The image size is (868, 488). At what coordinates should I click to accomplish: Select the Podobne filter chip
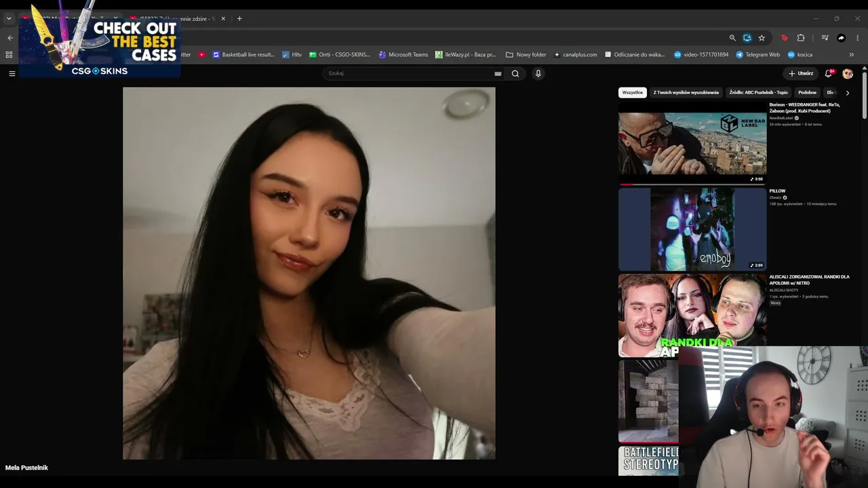tap(807, 93)
